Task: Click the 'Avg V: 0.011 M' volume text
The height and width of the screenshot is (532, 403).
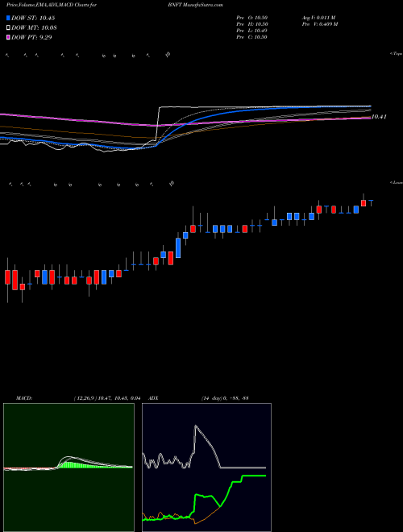Action: coord(318,18)
